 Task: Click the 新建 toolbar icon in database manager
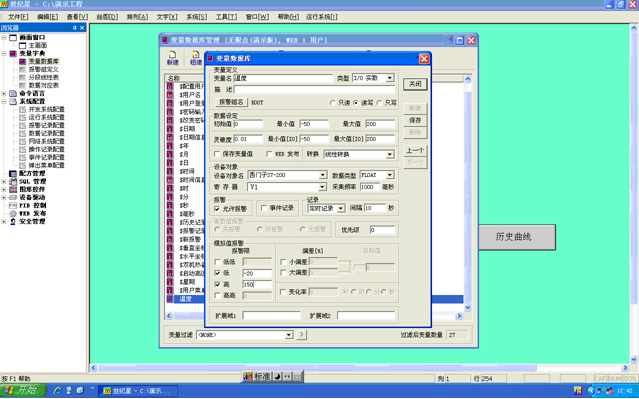click(172, 58)
